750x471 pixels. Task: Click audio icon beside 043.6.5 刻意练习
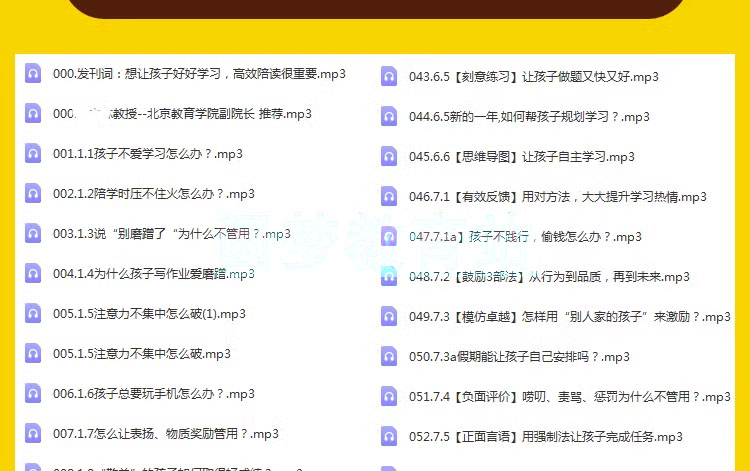click(x=389, y=76)
